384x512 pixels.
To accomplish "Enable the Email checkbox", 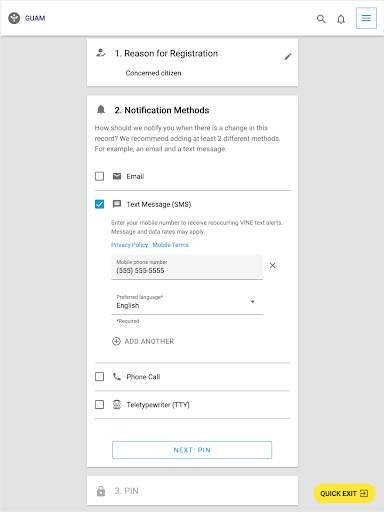I will pyautogui.click(x=99, y=176).
